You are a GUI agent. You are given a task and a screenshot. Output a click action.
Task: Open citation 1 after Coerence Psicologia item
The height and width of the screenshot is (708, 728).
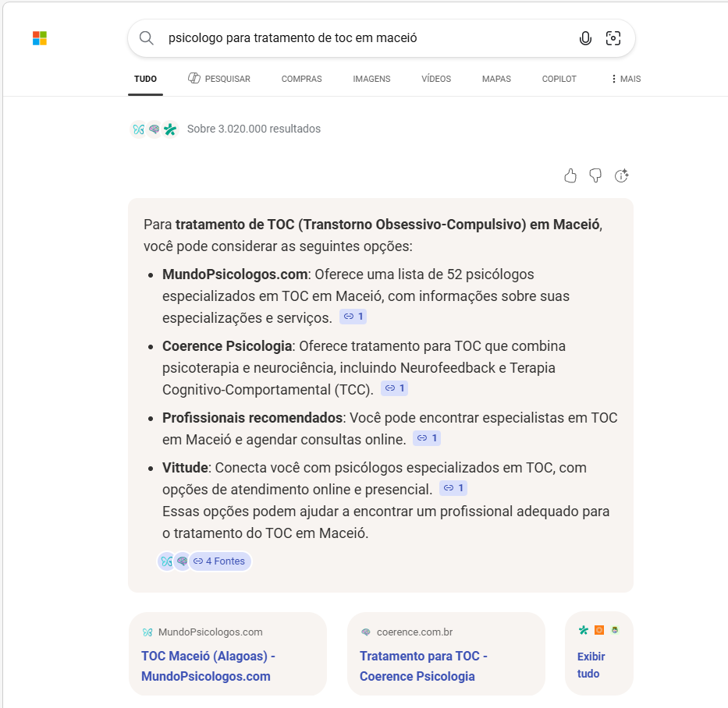click(x=395, y=388)
